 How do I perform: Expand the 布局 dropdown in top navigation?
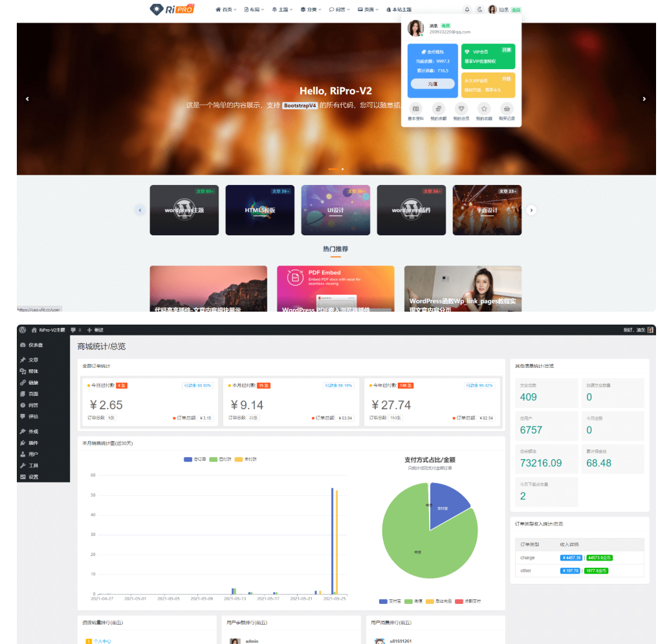tap(254, 10)
